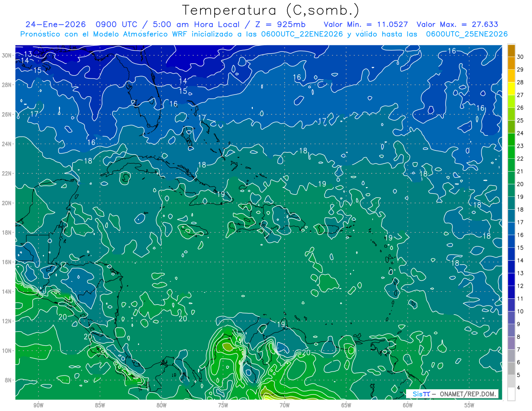The width and height of the screenshot is (532, 411).
Task: Click the white bottom swatch of color scale
Action: pyautogui.click(x=511, y=394)
